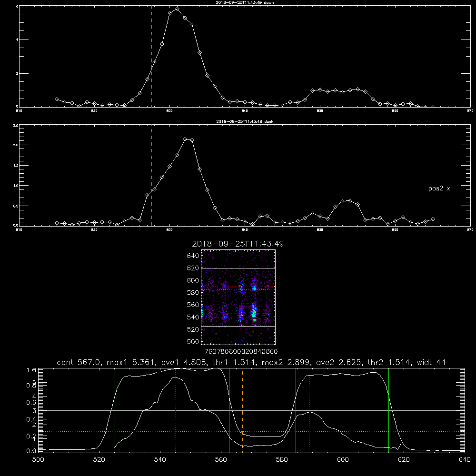Click the x-axis label 640 of bottom plot

(x=465, y=460)
